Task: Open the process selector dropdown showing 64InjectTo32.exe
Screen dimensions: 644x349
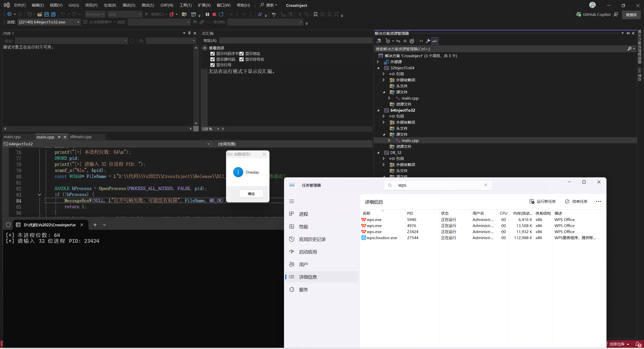Action: click(49, 22)
